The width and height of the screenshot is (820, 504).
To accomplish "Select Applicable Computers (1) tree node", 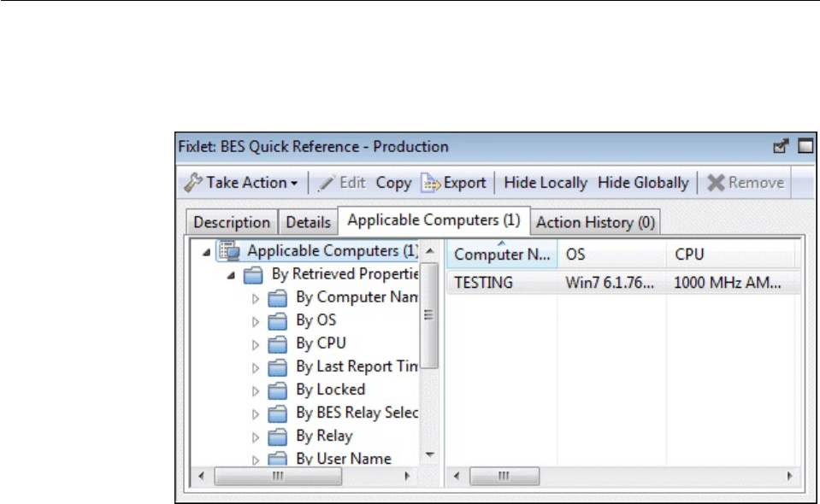I will click(x=332, y=251).
